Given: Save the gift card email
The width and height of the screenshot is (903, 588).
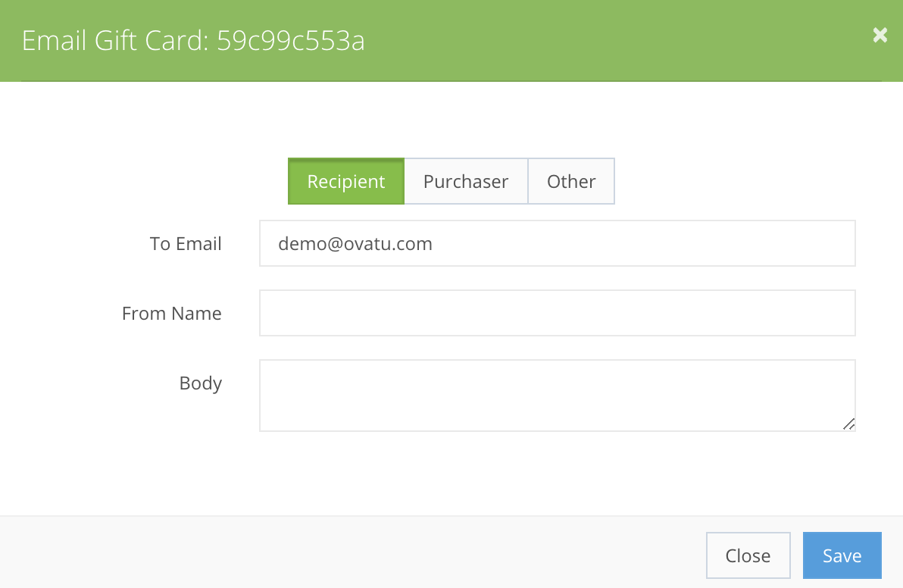Looking at the screenshot, I should coord(842,555).
